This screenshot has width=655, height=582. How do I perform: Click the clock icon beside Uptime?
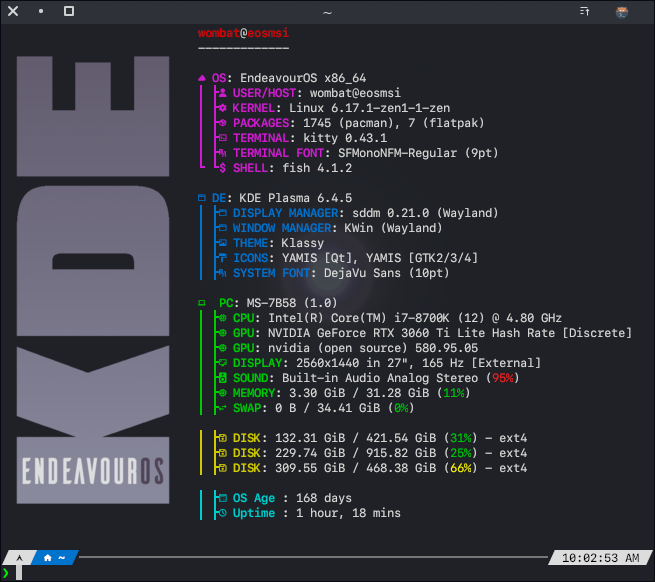222,513
